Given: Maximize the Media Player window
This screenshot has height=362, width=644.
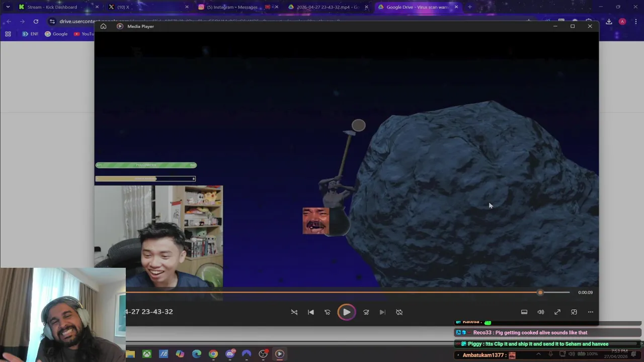Looking at the screenshot, I should [x=573, y=26].
